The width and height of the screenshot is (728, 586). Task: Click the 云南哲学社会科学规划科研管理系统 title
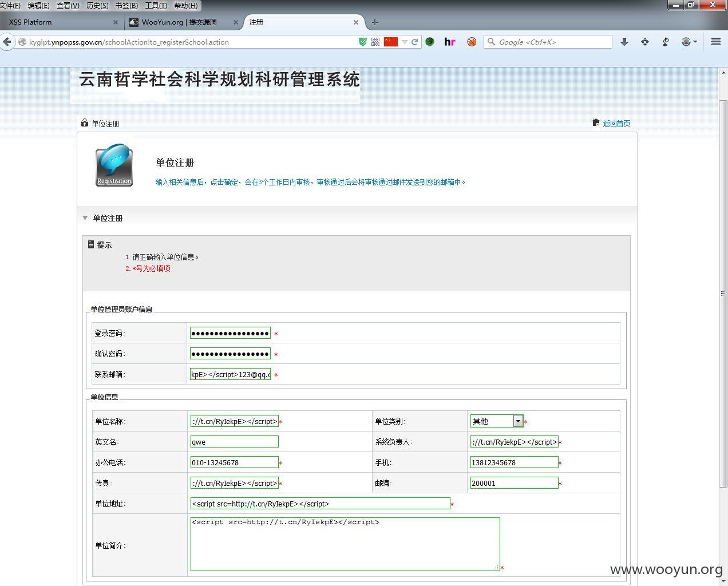tap(219, 79)
